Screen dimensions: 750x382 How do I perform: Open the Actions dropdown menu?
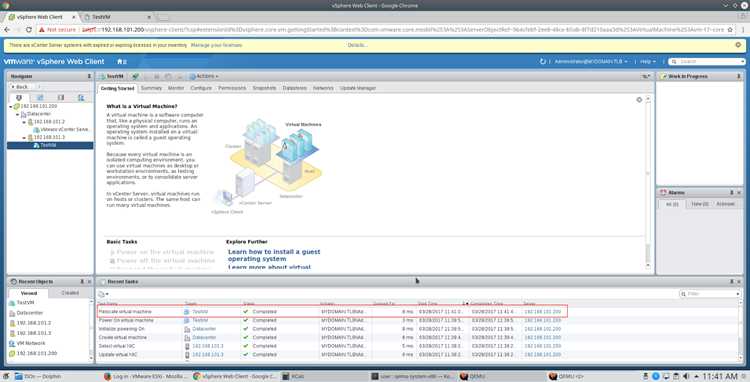(204, 76)
